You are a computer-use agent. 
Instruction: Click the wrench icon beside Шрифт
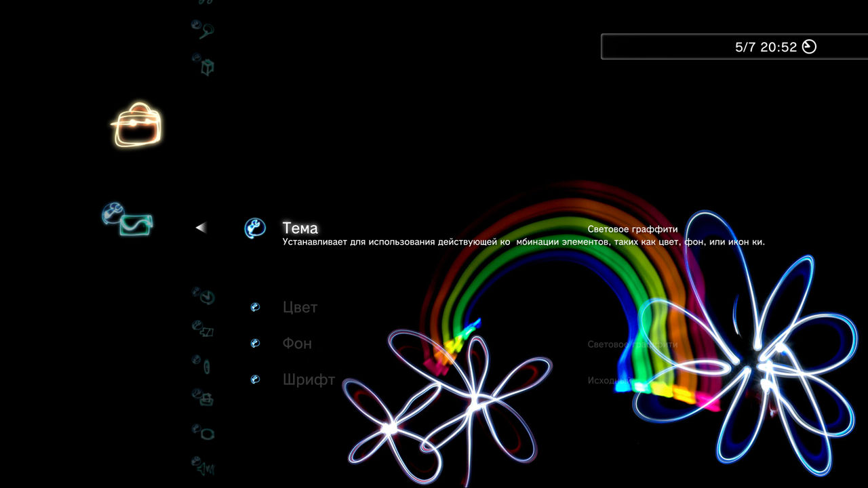click(255, 380)
